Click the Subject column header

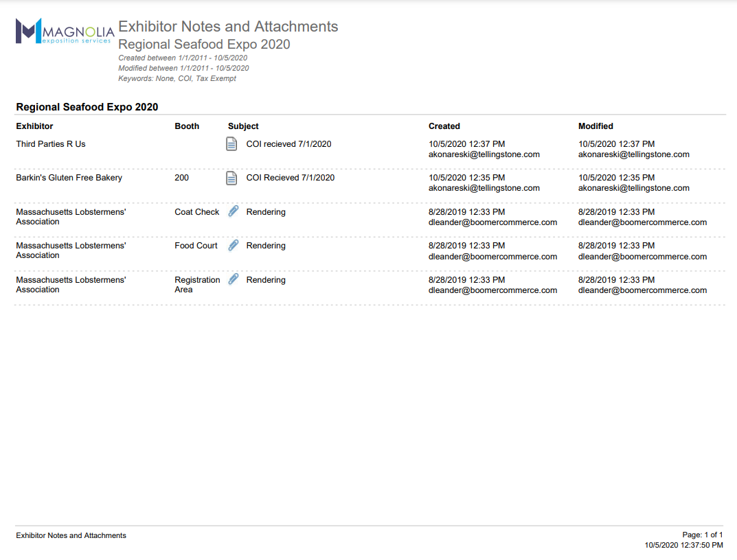point(243,126)
